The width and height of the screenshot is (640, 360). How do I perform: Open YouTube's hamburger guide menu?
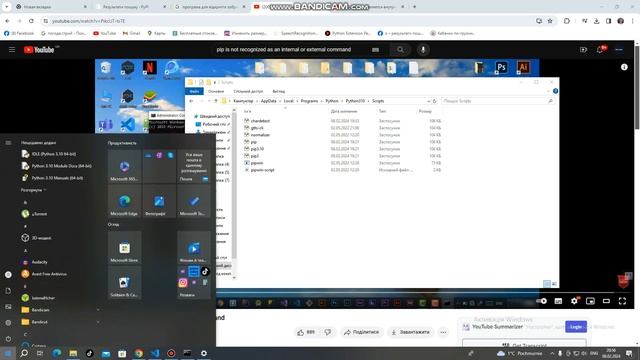pyautogui.click(x=12, y=50)
